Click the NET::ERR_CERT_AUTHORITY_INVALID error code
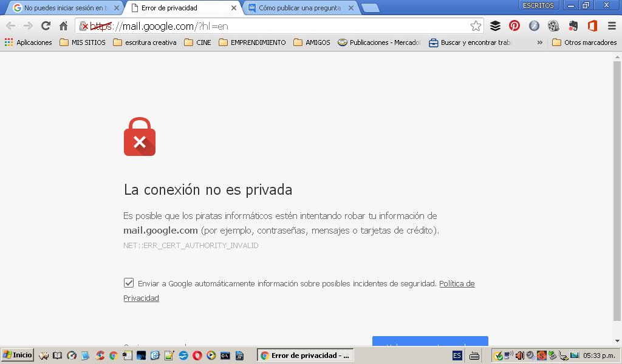This screenshot has width=622, height=364. point(191,246)
